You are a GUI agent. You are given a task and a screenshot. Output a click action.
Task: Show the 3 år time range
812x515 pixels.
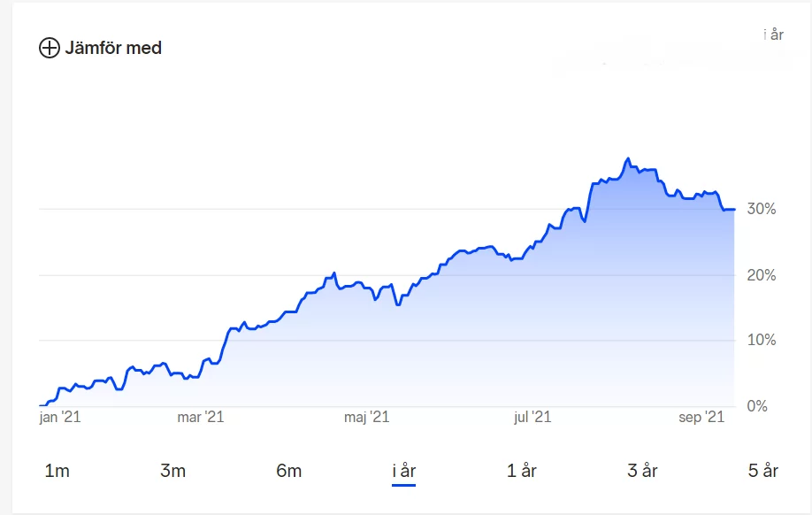tap(642, 471)
